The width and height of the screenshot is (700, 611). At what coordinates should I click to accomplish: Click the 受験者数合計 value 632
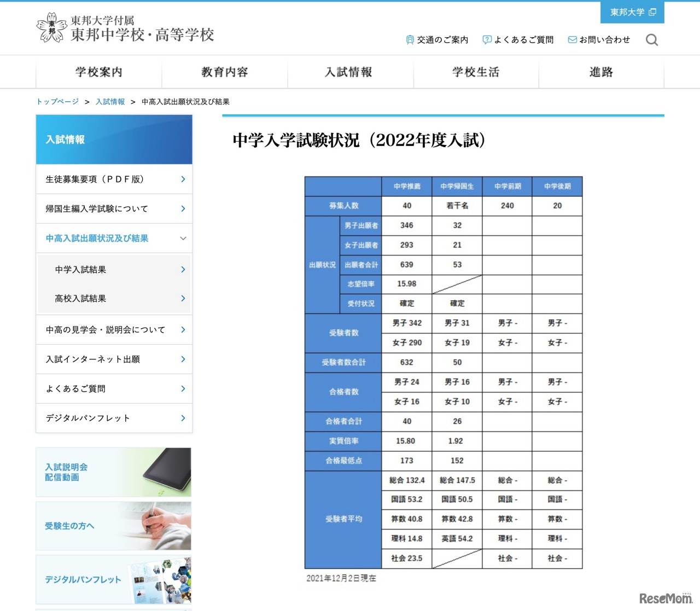[407, 362]
